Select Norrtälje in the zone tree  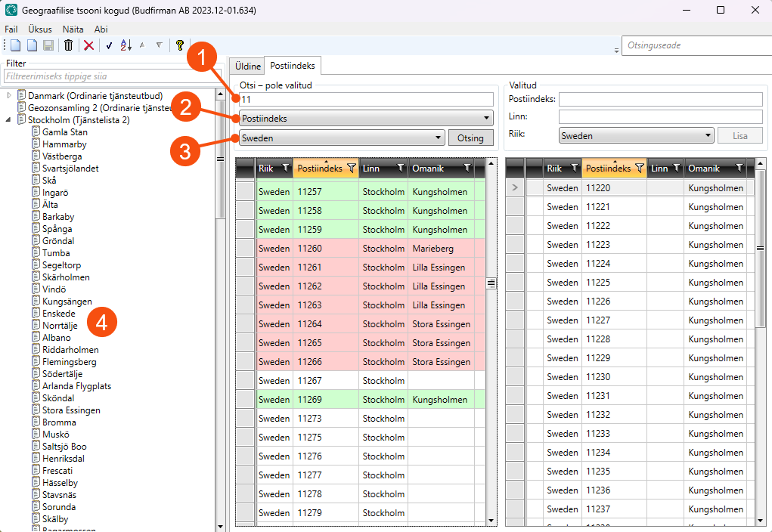(60, 326)
